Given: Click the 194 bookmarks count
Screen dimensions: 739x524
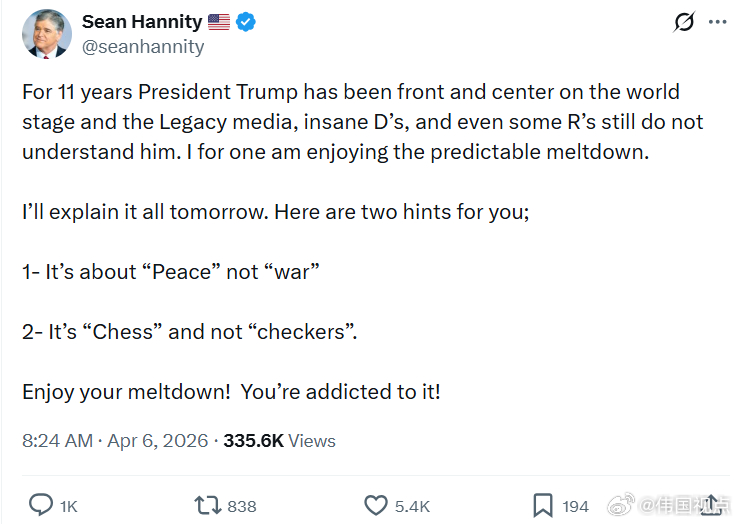Looking at the screenshot, I should click(575, 506).
